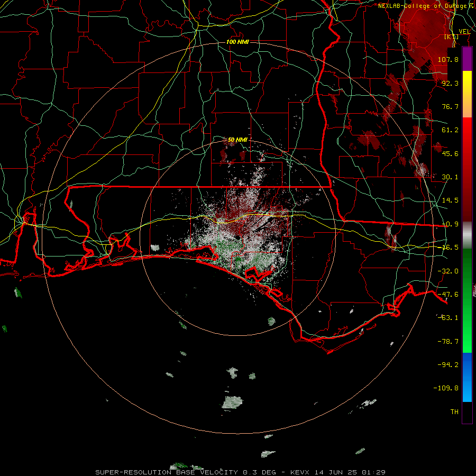Image resolution: width=476 pixels, height=476 pixels.
Task: Select the 76.7 velocity scale value
Action: click(450, 106)
